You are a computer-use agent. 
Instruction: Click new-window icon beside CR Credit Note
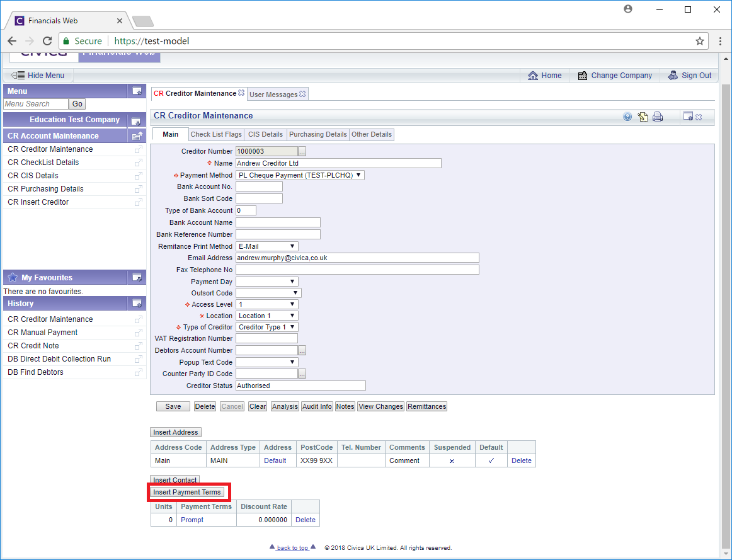click(138, 346)
